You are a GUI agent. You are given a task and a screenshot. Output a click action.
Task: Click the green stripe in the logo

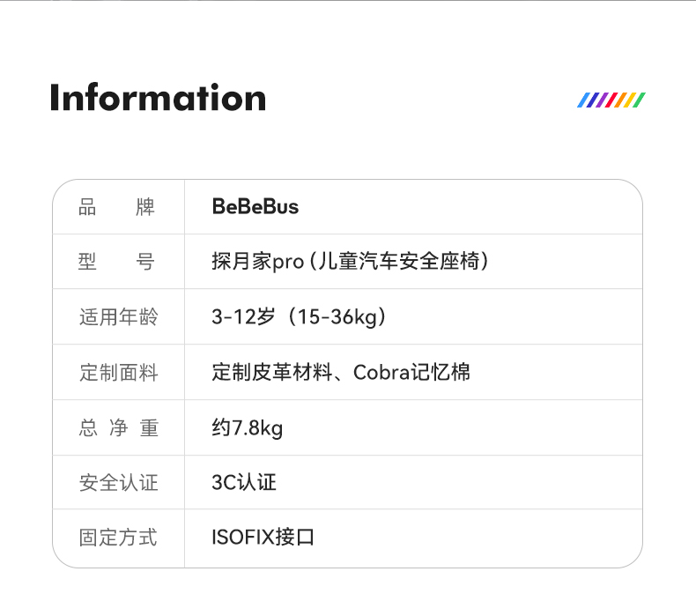640,100
